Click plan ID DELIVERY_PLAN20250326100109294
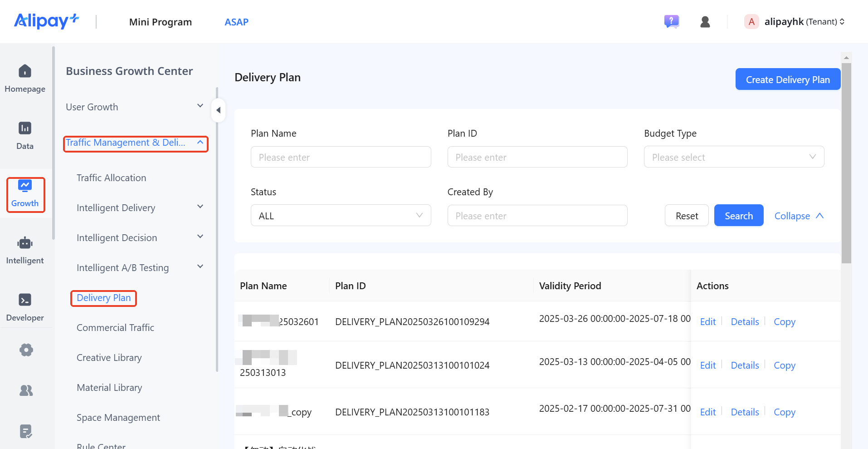 pos(412,321)
